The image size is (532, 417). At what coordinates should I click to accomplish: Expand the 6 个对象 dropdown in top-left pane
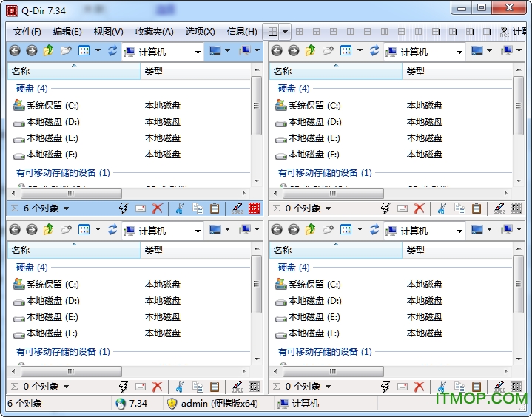[67, 208]
